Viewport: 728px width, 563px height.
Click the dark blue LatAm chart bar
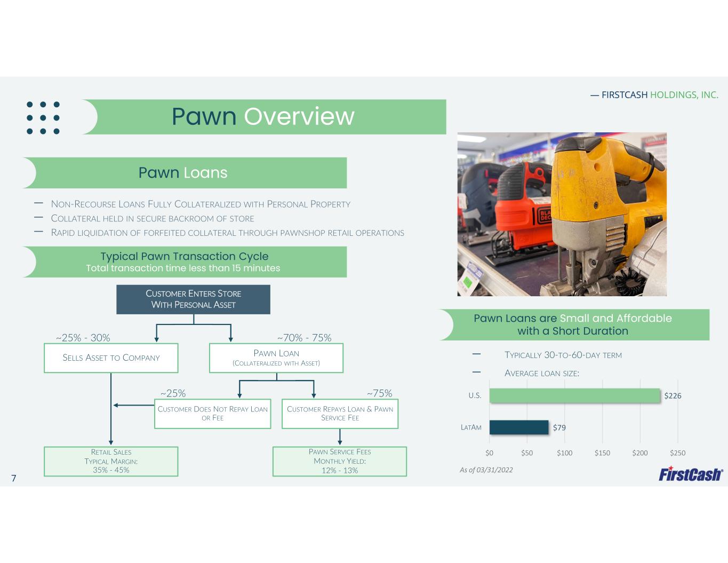pos(518,427)
